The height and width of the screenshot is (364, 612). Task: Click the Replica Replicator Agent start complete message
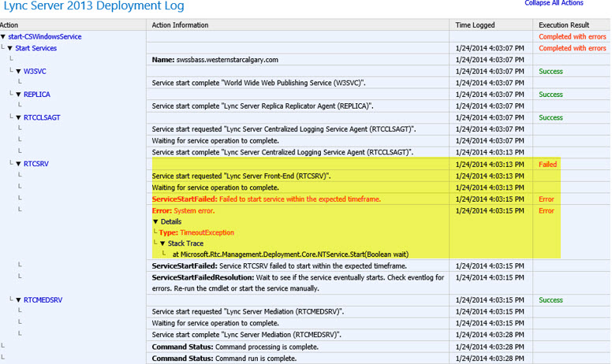click(x=263, y=106)
